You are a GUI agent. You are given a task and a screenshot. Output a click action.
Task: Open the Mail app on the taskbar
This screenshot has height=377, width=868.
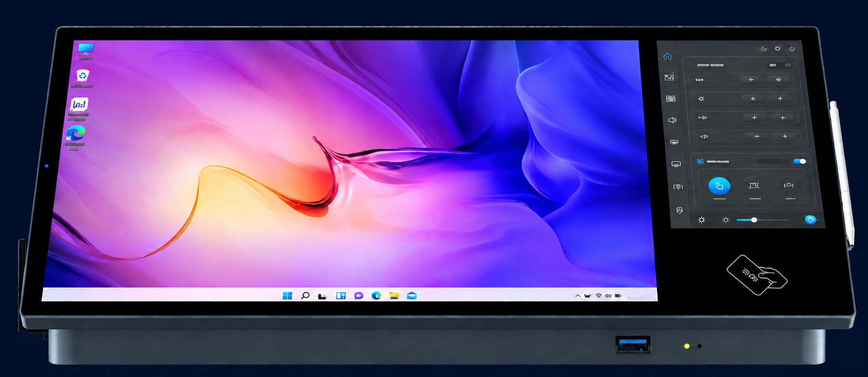(x=412, y=296)
